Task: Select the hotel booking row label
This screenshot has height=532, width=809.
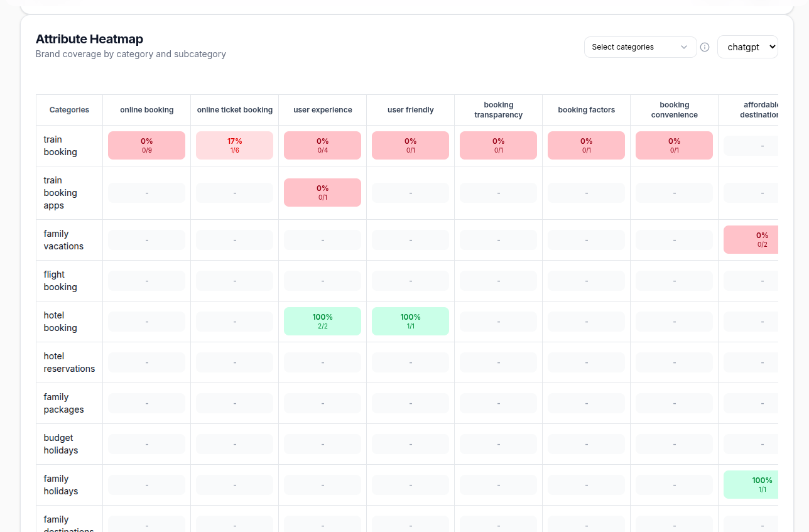Action: coord(60,322)
